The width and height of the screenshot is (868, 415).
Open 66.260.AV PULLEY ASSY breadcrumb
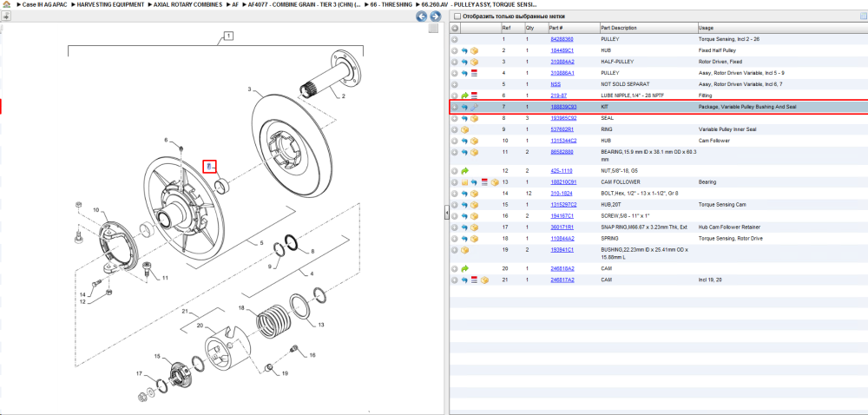[x=479, y=4]
